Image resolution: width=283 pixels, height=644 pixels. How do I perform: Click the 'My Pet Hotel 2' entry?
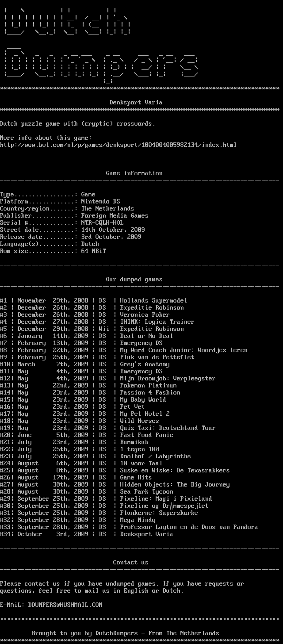145,414
